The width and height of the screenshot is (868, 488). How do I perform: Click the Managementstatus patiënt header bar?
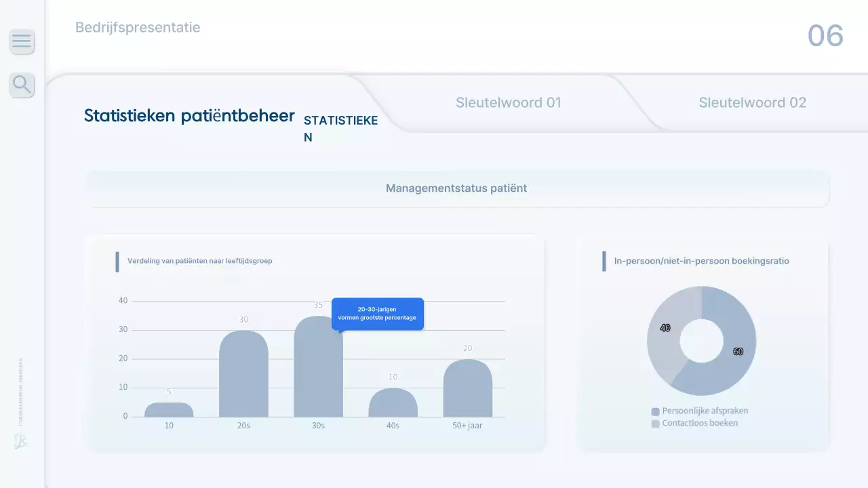coord(456,188)
